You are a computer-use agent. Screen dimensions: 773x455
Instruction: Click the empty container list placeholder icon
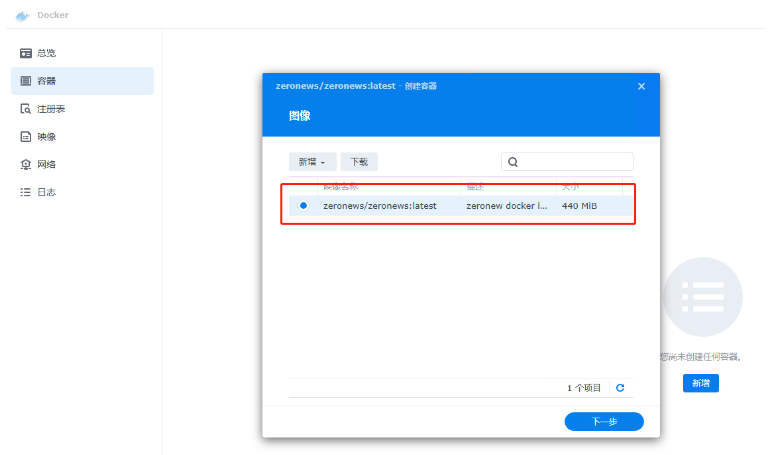[x=703, y=297]
